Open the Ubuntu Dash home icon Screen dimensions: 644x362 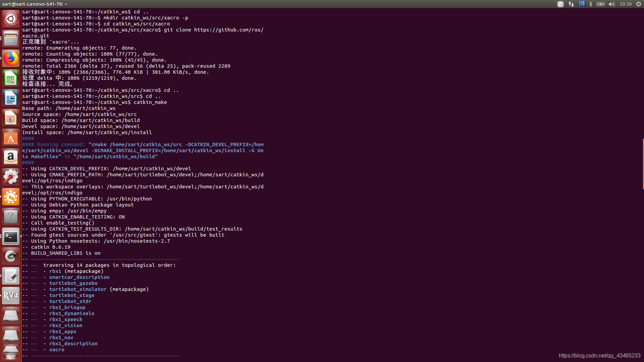(x=11, y=19)
